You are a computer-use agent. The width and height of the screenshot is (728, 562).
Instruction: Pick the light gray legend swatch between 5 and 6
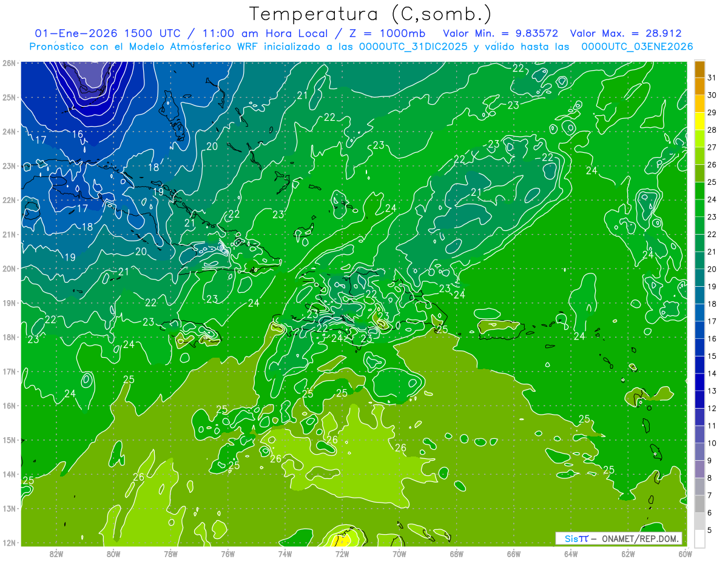click(699, 521)
